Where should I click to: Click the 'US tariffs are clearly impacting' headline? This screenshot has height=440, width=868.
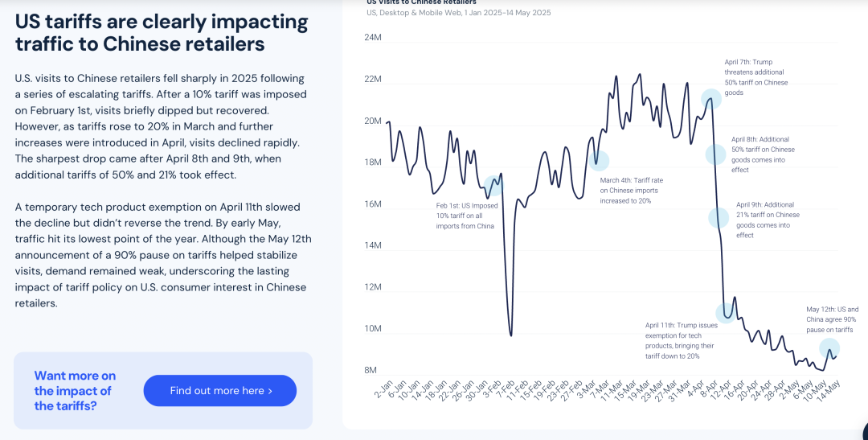point(162,32)
